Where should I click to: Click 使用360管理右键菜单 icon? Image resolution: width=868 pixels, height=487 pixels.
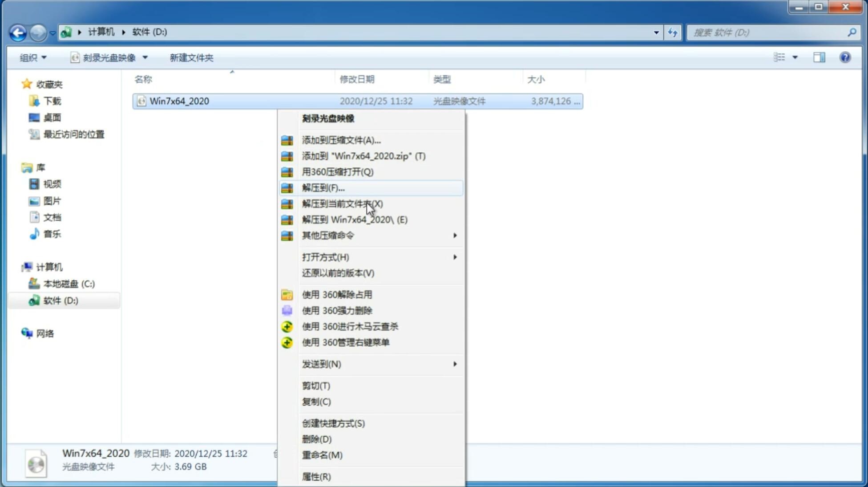pos(287,342)
